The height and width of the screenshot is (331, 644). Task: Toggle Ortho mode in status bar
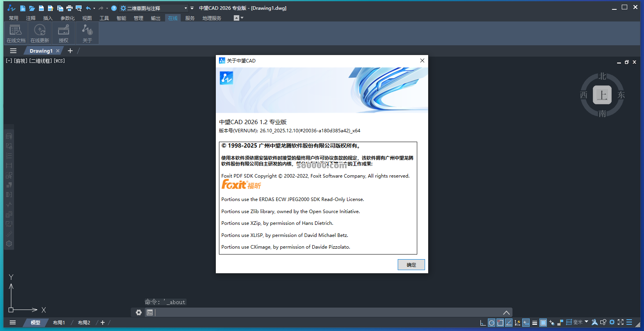[x=483, y=322]
